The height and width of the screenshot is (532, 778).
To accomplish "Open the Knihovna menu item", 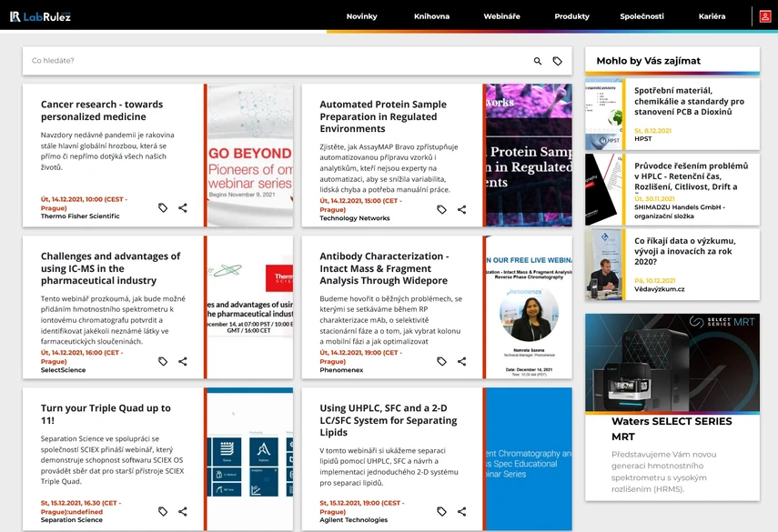I will [x=431, y=16].
